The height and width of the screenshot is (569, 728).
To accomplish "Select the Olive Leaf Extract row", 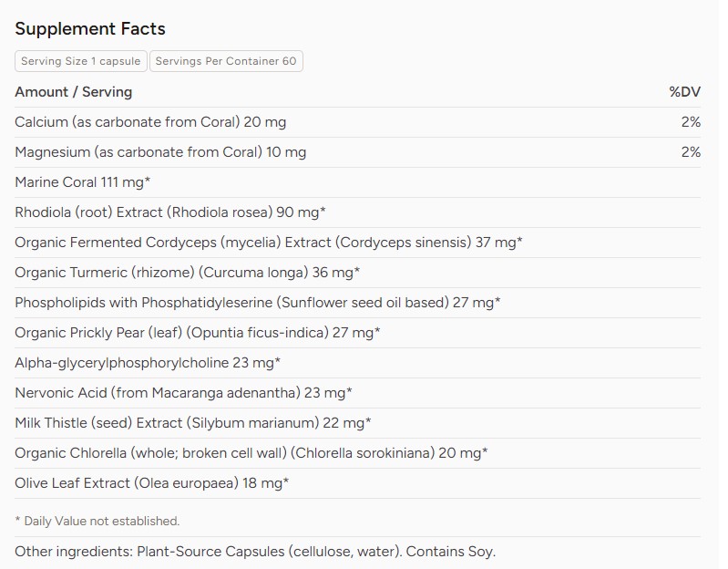I will 357,483.
